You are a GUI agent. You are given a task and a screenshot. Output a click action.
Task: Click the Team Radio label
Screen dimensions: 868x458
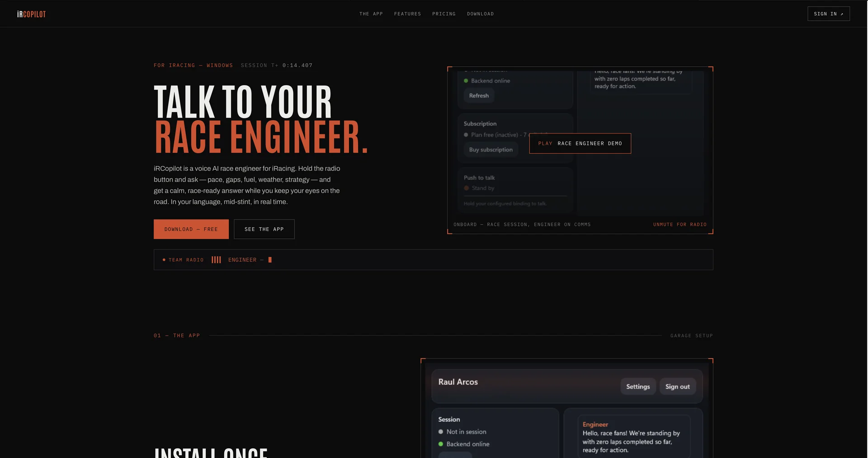[186, 260]
